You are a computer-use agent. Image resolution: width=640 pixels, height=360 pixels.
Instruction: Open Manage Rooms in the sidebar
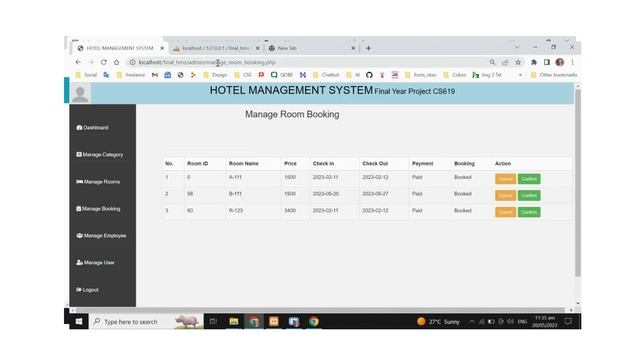(x=98, y=182)
